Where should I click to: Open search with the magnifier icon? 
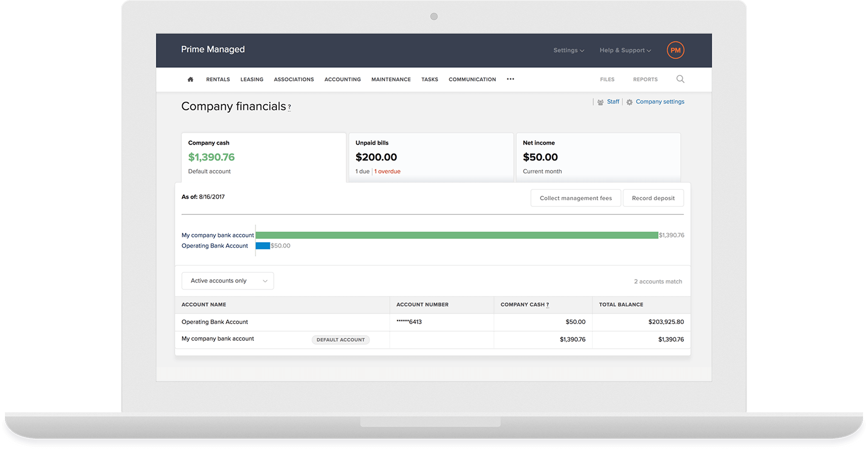680,79
